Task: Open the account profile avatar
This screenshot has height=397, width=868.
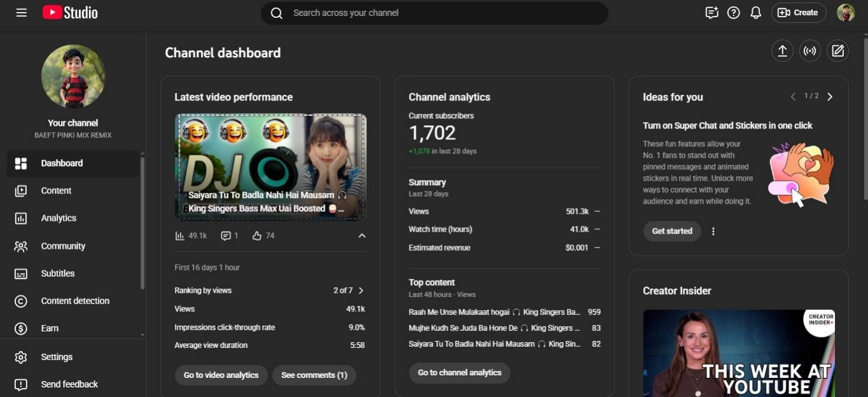Action: click(x=845, y=13)
